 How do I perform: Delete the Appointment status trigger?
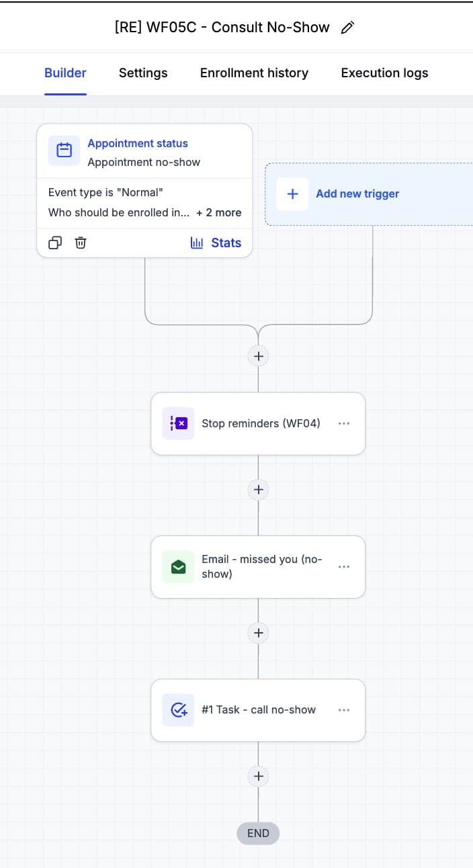coord(81,243)
